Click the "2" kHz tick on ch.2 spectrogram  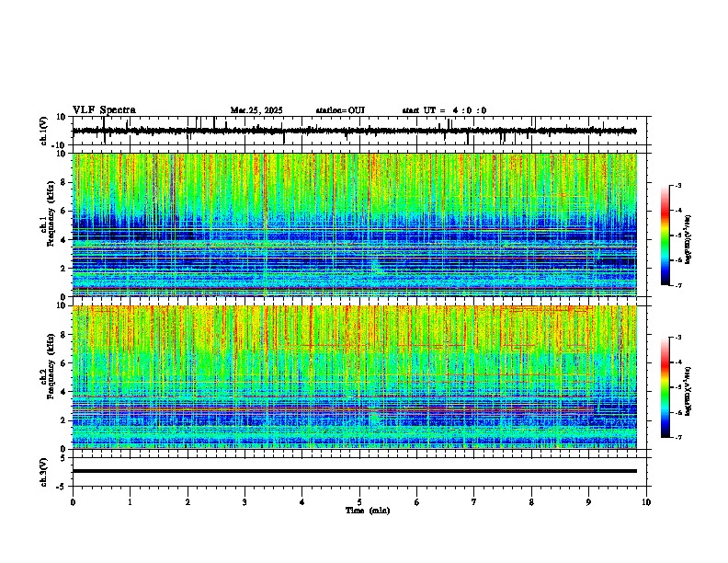point(64,420)
